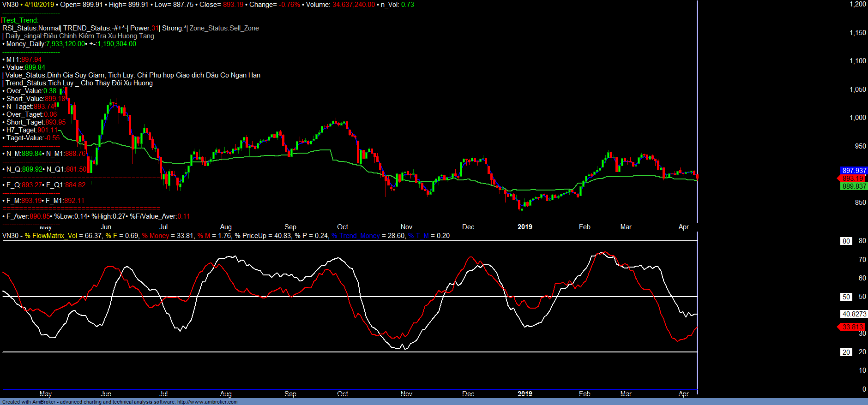Click the blue % Trend_Money label
This screenshot has width=868, height=405.
click(356, 236)
